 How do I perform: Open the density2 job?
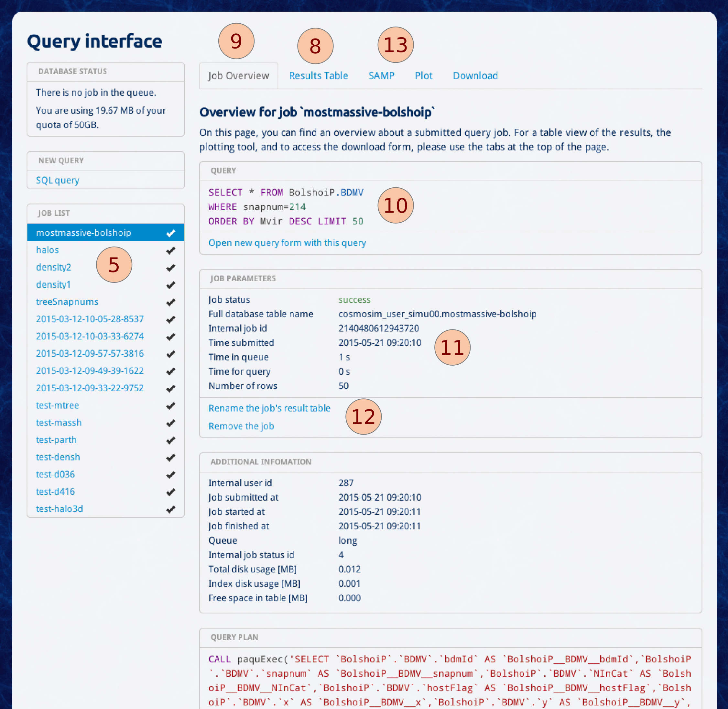click(x=54, y=267)
